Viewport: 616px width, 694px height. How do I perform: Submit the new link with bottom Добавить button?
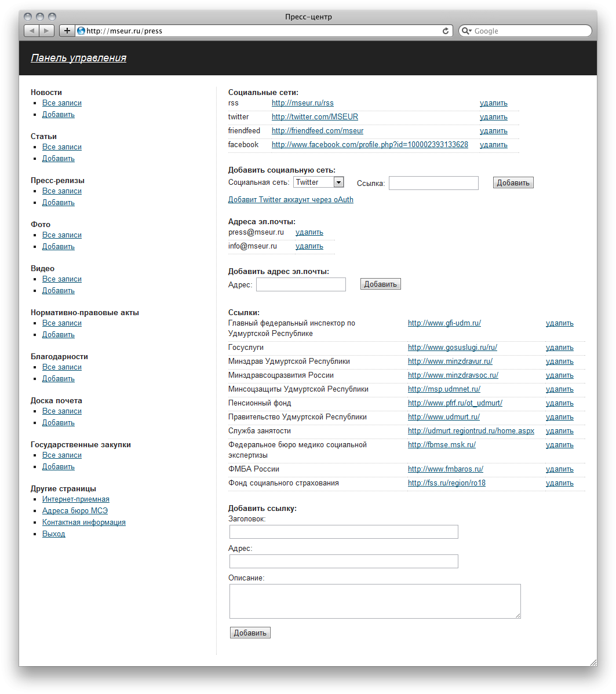click(x=250, y=633)
